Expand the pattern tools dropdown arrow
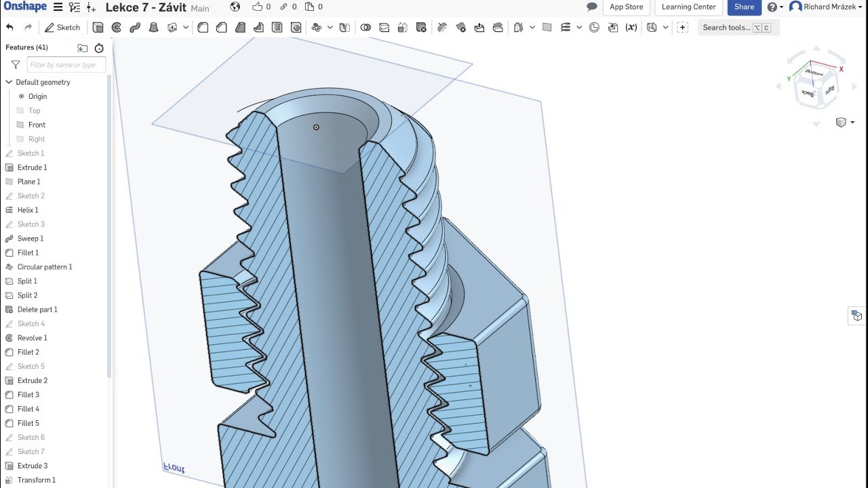868x488 pixels. (x=330, y=28)
